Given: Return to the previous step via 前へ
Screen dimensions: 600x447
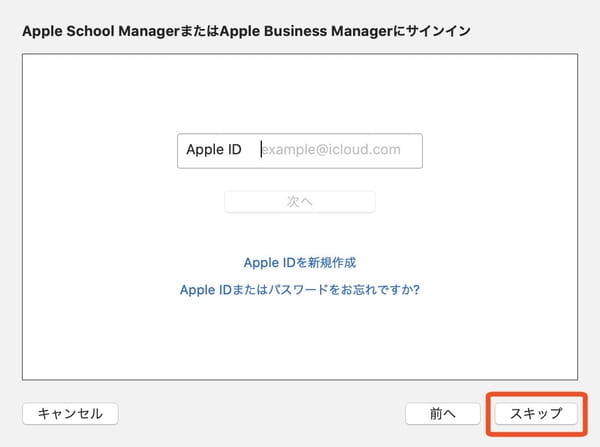Looking at the screenshot, I should pos(443,413).
